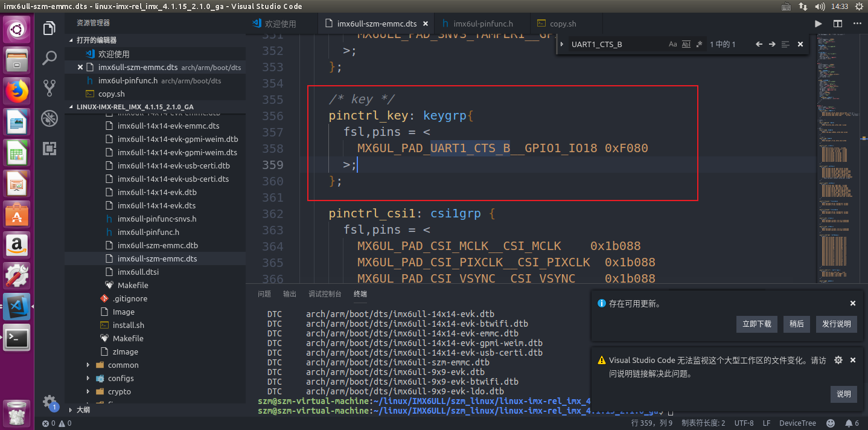Open LibreOffice Calc from the dock
Screen dimensions: 868x430
[17, 153]
